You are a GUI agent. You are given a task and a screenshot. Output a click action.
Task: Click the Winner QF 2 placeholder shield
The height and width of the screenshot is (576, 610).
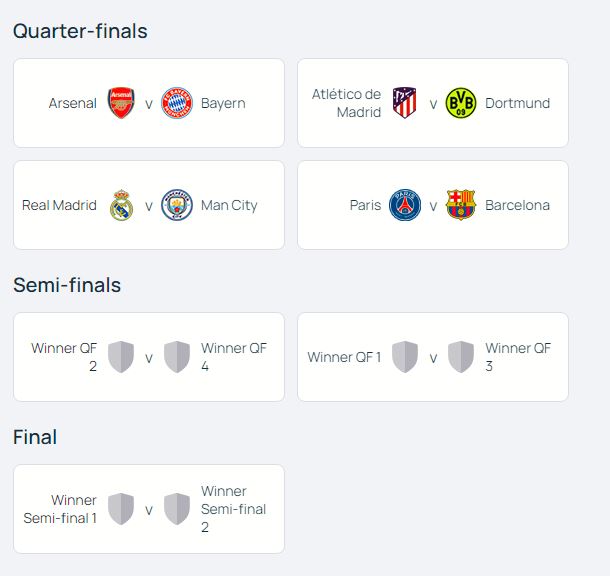point(121,357)
